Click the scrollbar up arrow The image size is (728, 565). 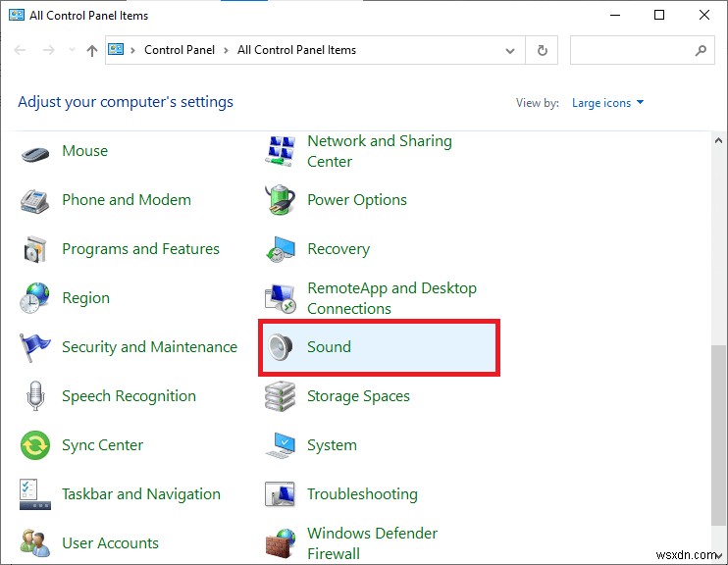(719, 140)
